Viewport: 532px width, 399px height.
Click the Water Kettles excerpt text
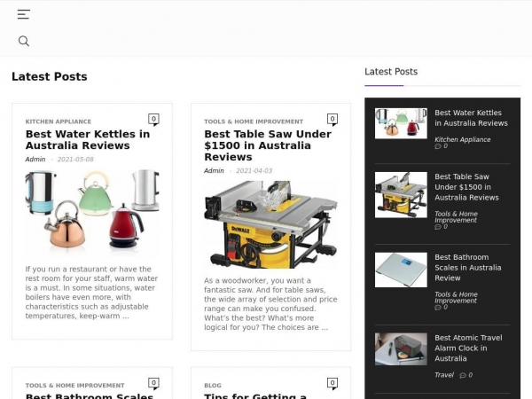click(91, 293)
